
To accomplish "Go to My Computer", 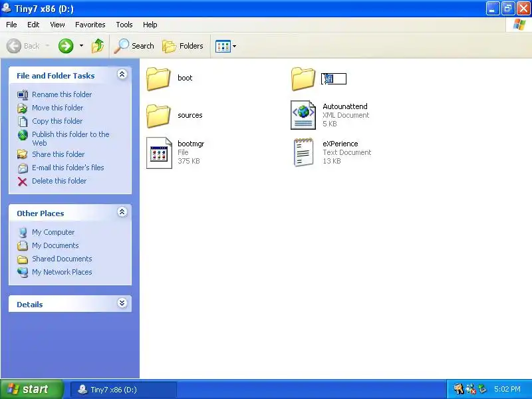I will coord(53,232).
